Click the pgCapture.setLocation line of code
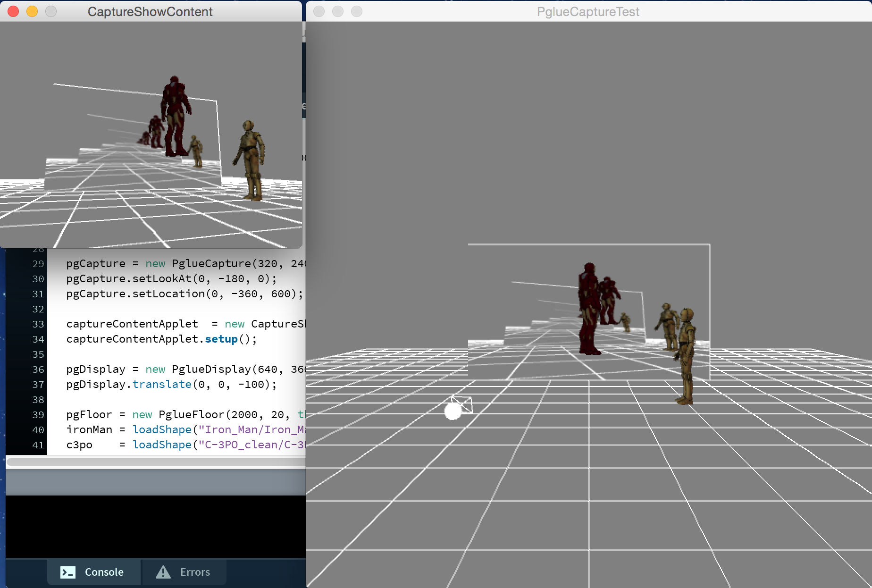This screenshot has height=588, width=872. [184, 294]
